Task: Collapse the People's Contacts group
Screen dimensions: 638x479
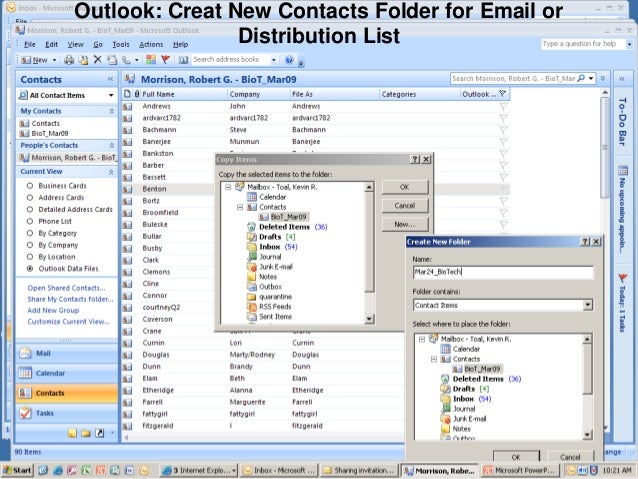Action: click(x=111, y=145)
